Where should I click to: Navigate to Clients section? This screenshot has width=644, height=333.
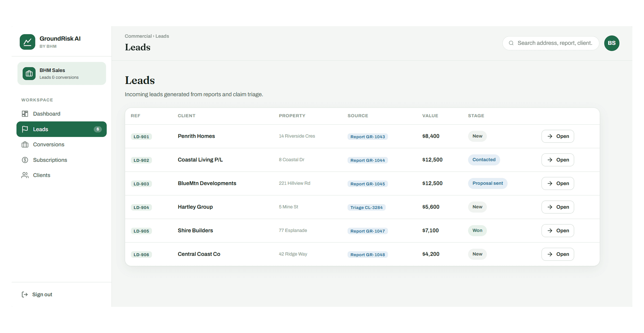coord(62,175)
